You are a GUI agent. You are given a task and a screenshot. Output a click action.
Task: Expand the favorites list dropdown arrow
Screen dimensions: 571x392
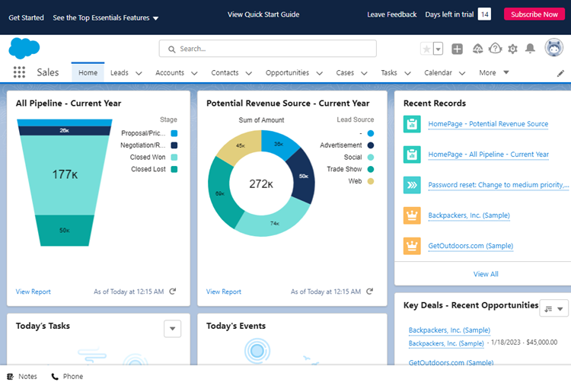pos(438,49)
